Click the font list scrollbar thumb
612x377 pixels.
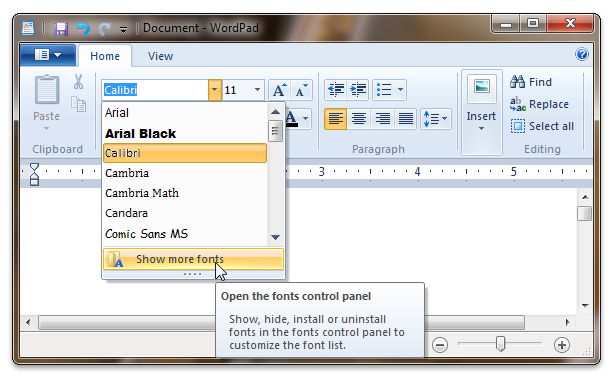coord(276,131)
